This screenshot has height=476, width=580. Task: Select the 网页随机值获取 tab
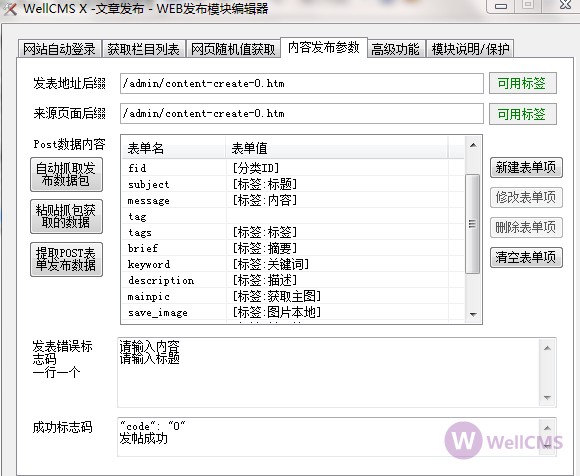[233, 49]
